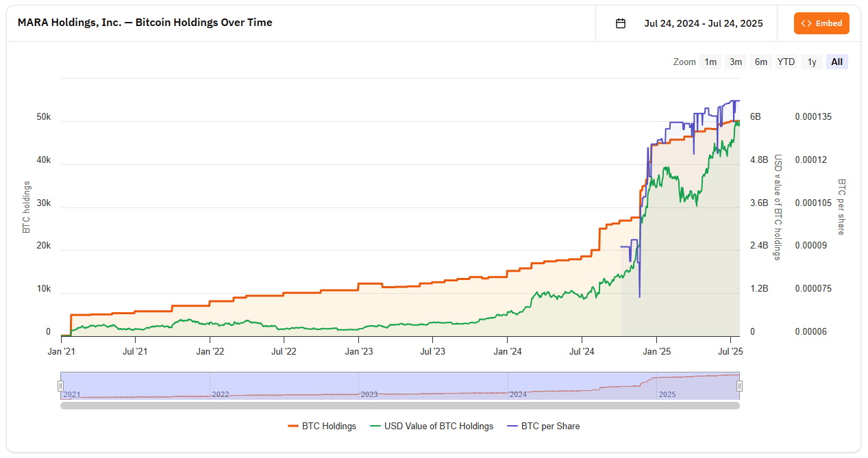Click the 0.000105 BTC per share value
868x458 pixels.
[813, 203]
